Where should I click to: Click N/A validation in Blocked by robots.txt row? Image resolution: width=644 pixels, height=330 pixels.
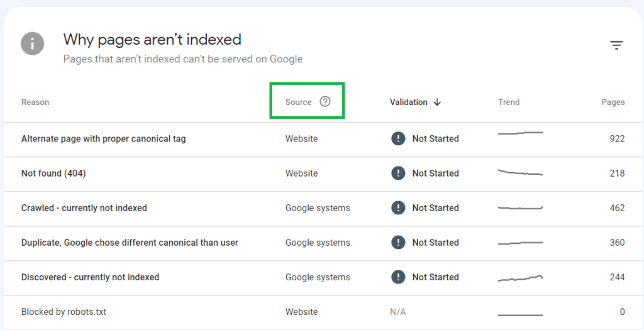tap(397, 312)
